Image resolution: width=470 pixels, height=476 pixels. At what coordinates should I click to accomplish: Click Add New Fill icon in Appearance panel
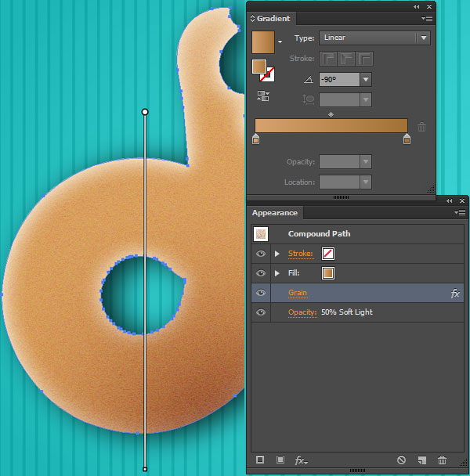pyautogui.click(x=280, y=460)
